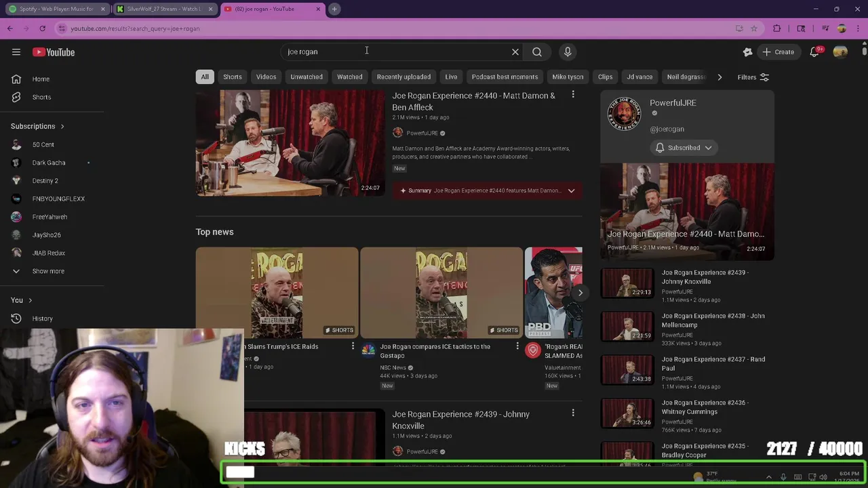Open the browser extensions puzzle icon
868x488 pixels.
tap(777, 28)
